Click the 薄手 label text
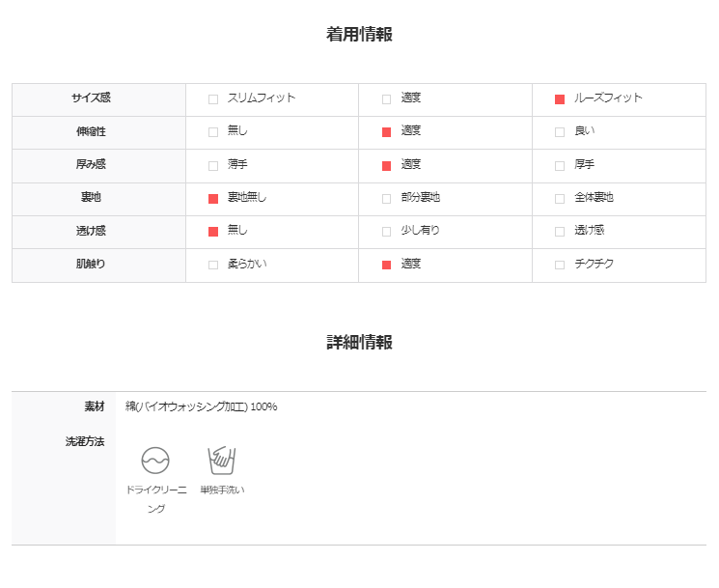719x588 pixels. point(237,164)
